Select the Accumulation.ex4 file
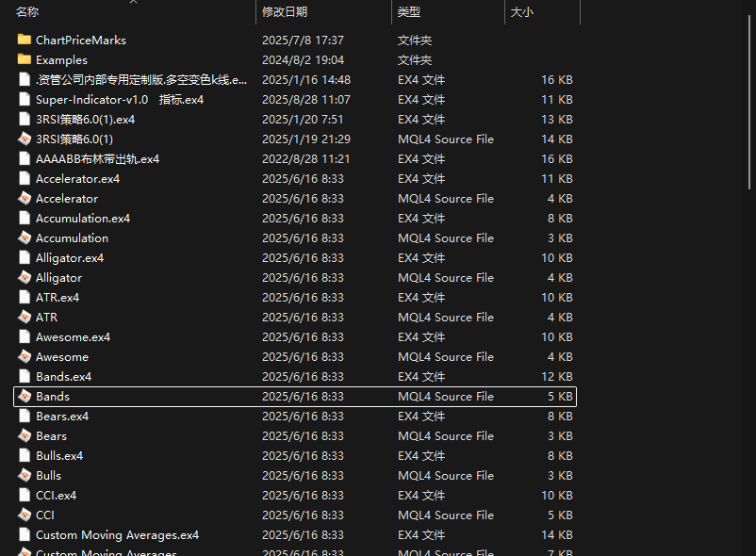This screenshot has height=556, width=756. [x=83, y=218]
